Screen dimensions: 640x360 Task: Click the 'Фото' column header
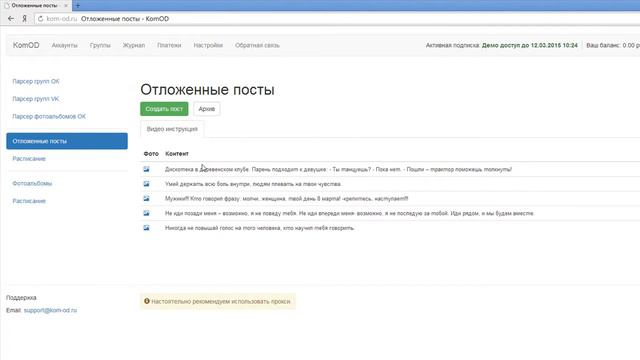151,154
